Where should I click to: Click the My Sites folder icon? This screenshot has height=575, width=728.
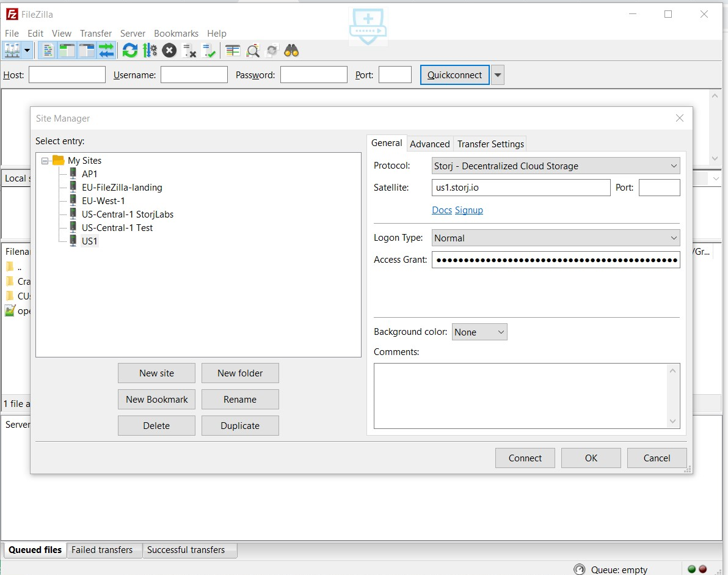[59, 160]
